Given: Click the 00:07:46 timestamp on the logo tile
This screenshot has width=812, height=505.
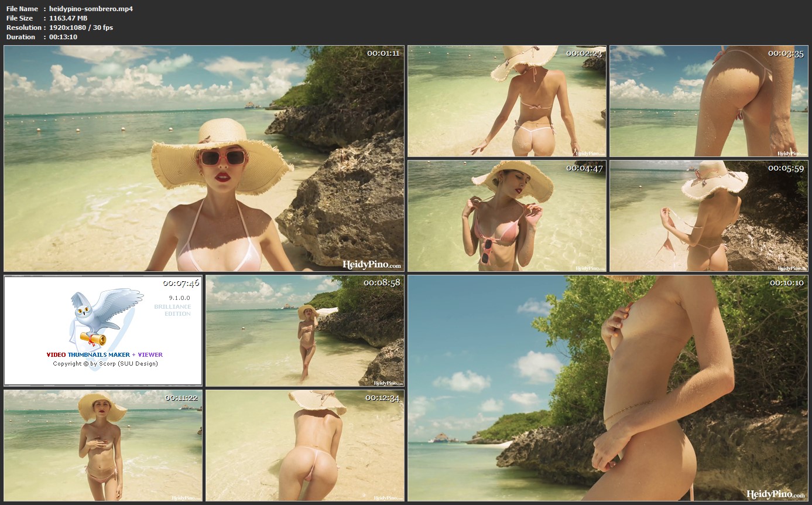Looking at the screenshot, I should coord(181,283).
